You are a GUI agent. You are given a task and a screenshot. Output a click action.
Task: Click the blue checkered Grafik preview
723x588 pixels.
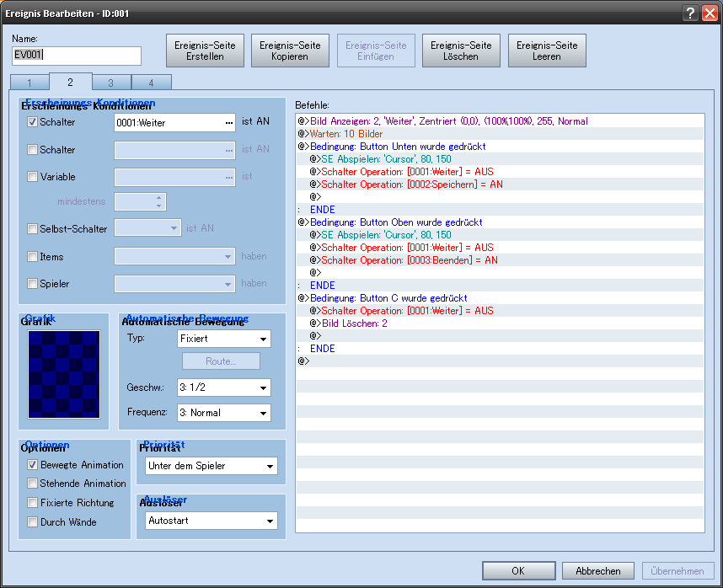pyautogui.click(x=64, y=373)
